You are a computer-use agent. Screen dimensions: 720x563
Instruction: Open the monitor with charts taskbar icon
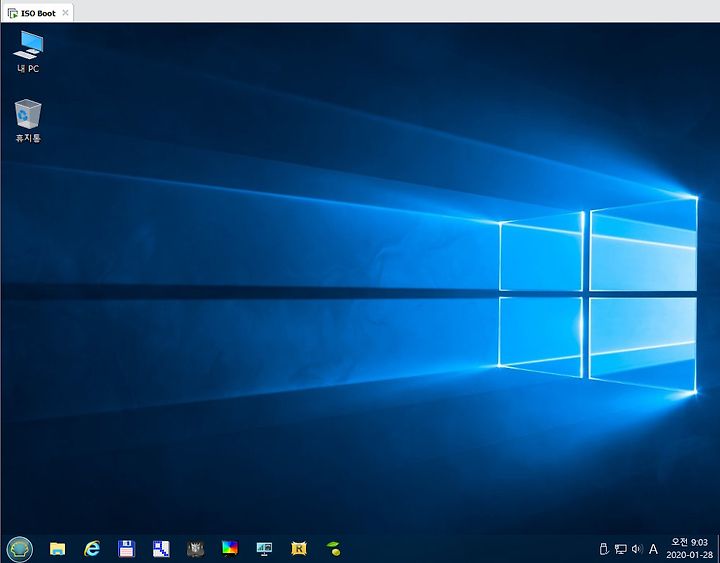[264, 549]
